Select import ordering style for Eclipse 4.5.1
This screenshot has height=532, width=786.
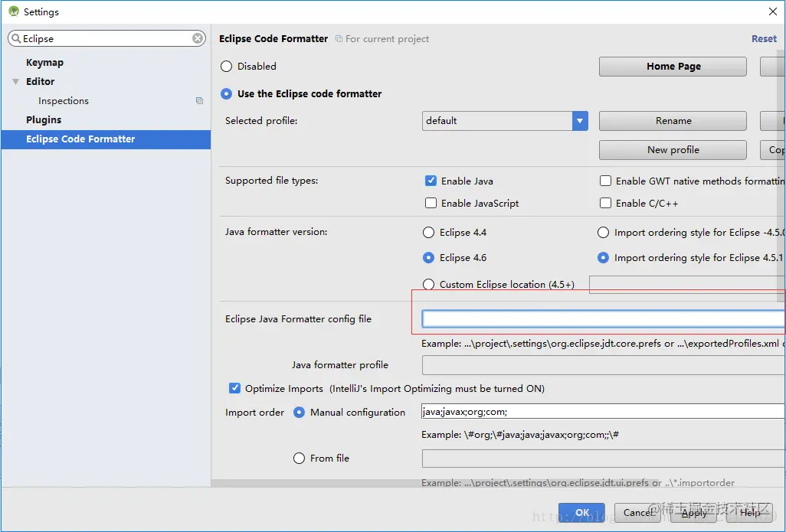[603, 257]
